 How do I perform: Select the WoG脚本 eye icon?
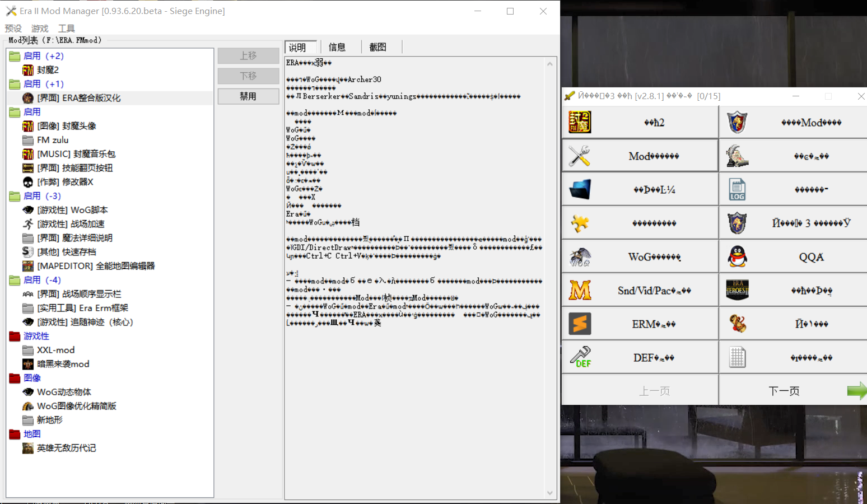click(28, 210)
